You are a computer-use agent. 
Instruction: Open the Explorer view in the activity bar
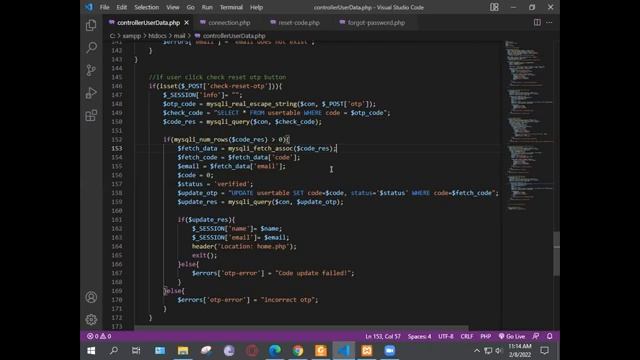(x=91, y=25)
